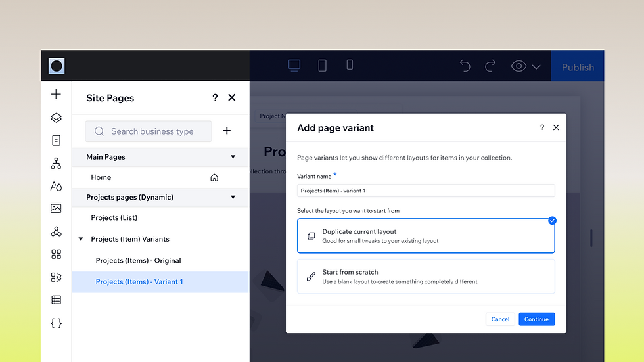
Task: Click the home icon beside Home page
Action: point(214,178)
